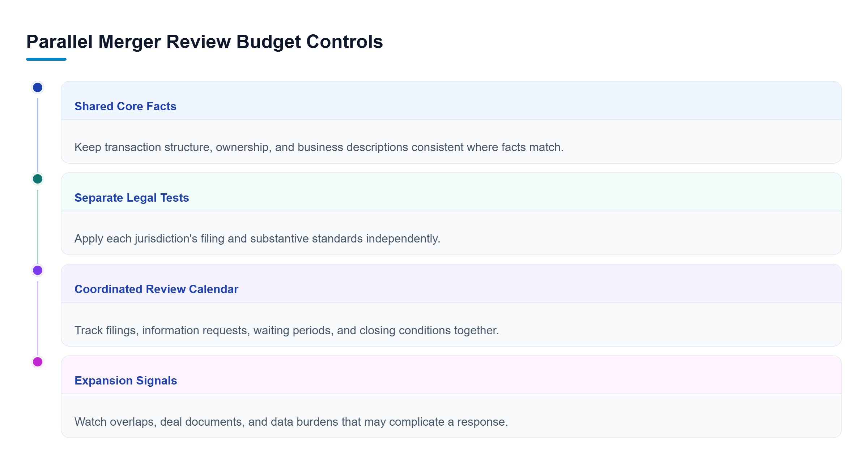Click the teal timeline dot
Screen dimensions: 868x464
click(38, 179)
